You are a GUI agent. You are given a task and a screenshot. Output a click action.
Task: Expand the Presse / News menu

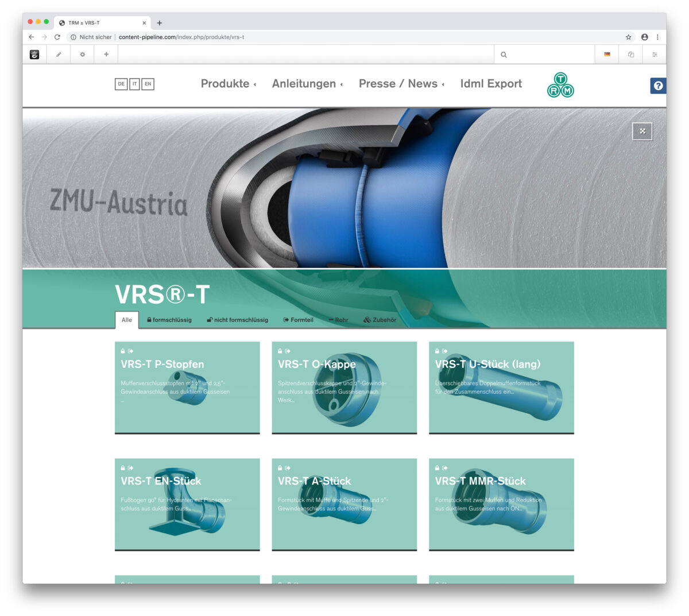click(401, 84)
